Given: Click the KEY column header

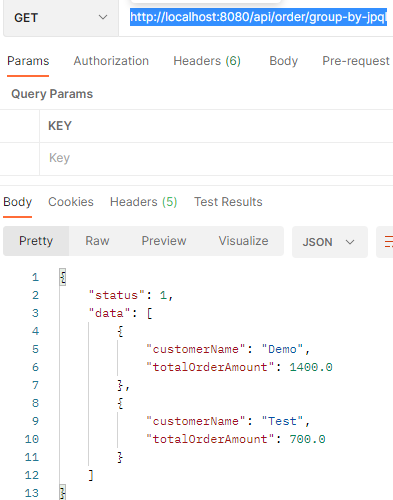Looking at the screenshot, I should (x=60, y=126).
